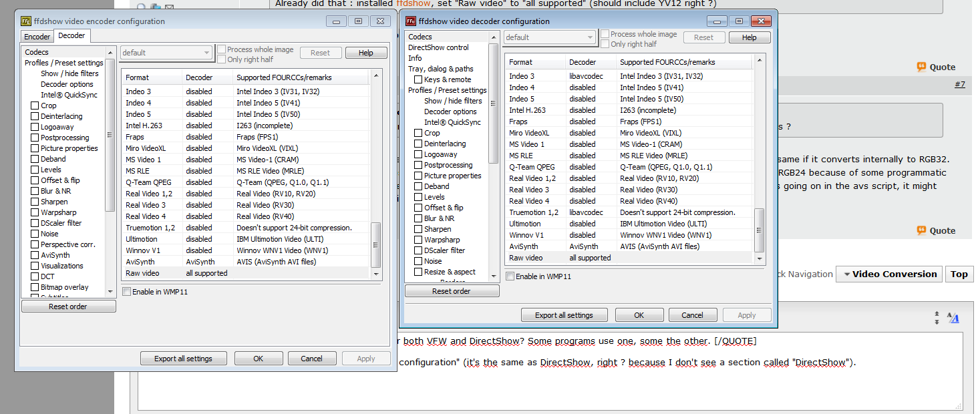The image size is (980, 414).
Task: Enable Crop filter in encoder window
Action: [35, 106]
